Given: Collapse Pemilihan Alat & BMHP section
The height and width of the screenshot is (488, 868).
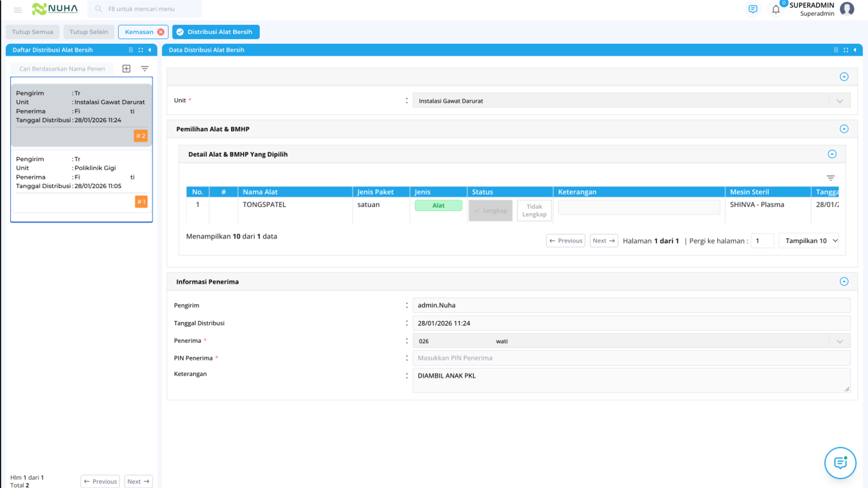Looking at the screenshot, I should (x=844, y=129).
